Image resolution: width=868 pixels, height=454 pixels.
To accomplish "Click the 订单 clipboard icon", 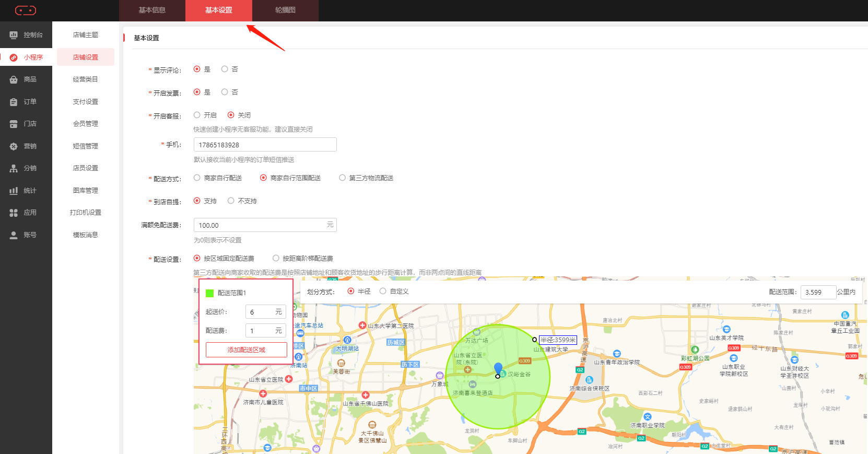I will (14, 102).
